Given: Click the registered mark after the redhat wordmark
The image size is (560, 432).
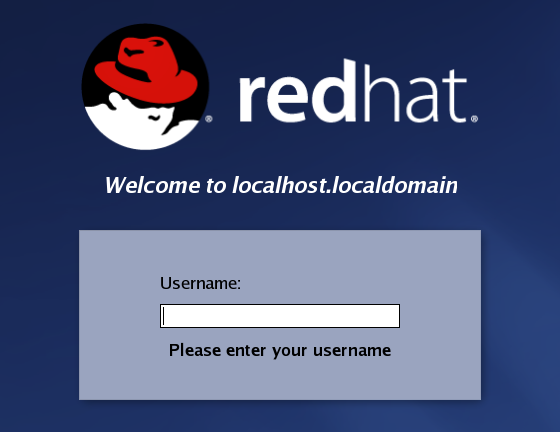Looking at the screenshot, I should point(474,119).
